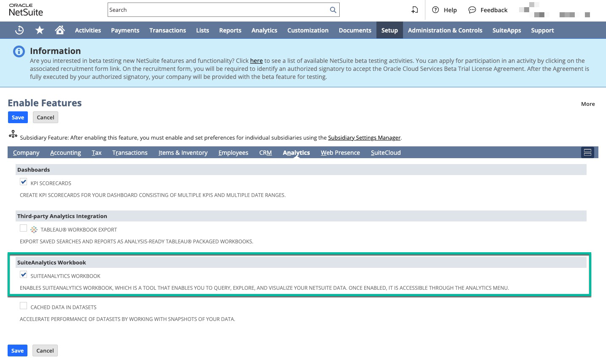This screenshot has width=606, height=364.
Task: Open the Recent Records clock icon
Action: point(19,30)
